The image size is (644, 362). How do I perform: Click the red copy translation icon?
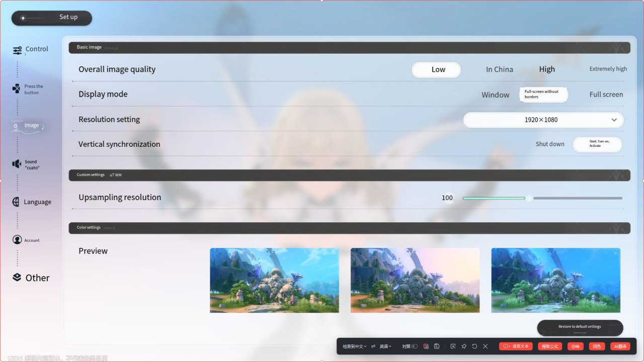coord(426,346)
